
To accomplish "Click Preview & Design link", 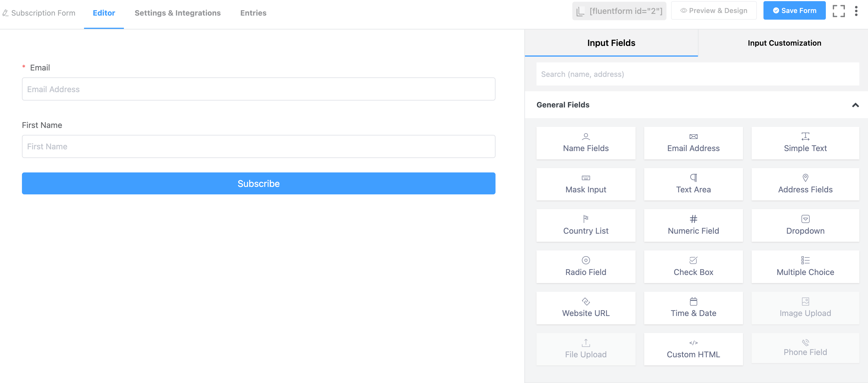I will coord(715,11).
